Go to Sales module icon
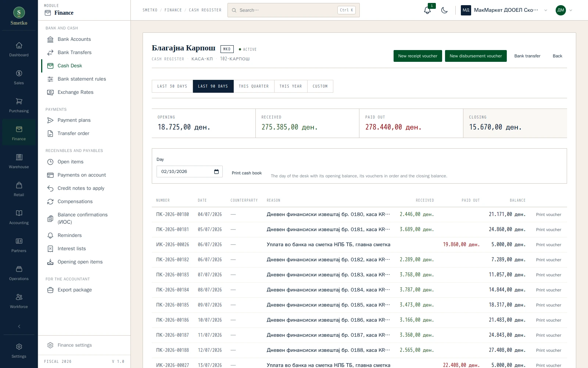The width and height of the screenshot is (588, 368). [x=19, y=73]
